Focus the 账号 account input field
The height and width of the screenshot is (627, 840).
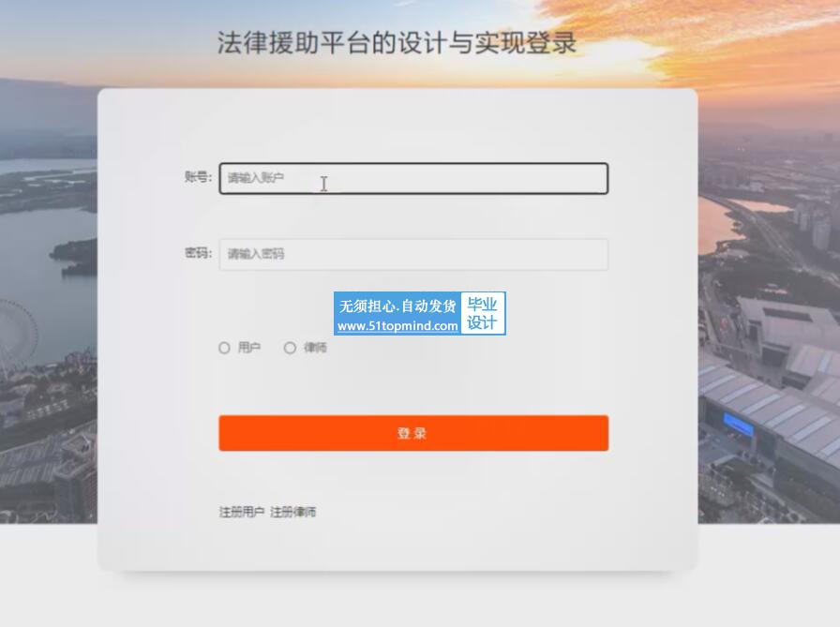(413, 178)
